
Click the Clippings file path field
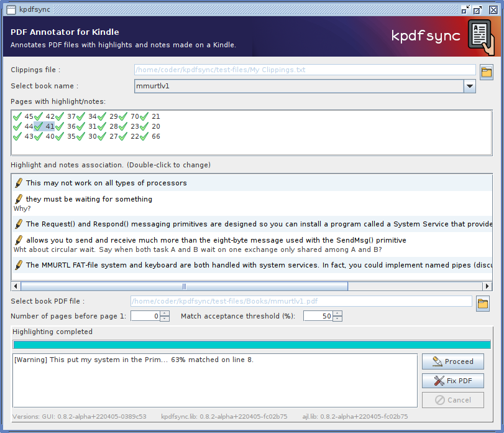(x=305, y=70)
